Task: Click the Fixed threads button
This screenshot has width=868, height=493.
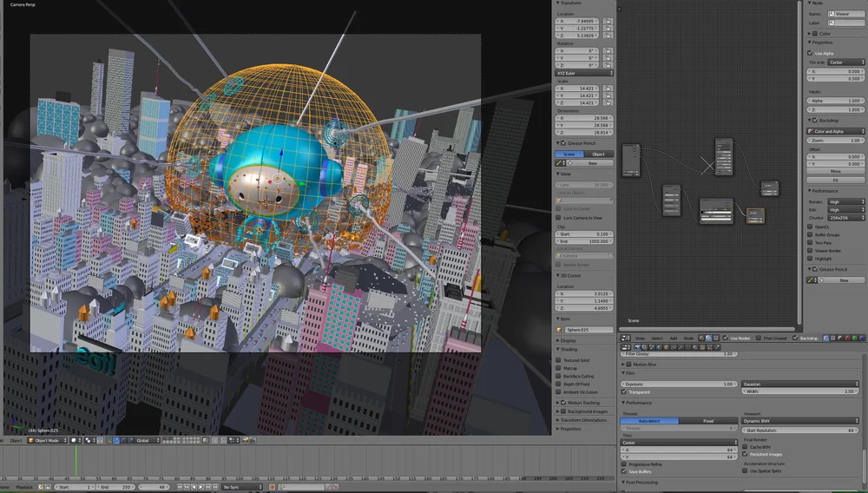Action: click(x=708, y=420)
